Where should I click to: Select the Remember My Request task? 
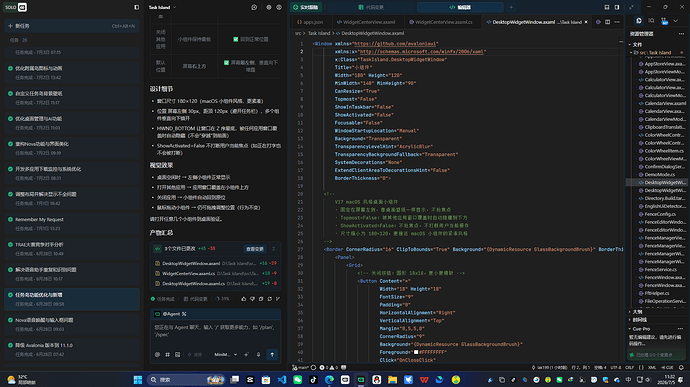click(x=72, y=224)
